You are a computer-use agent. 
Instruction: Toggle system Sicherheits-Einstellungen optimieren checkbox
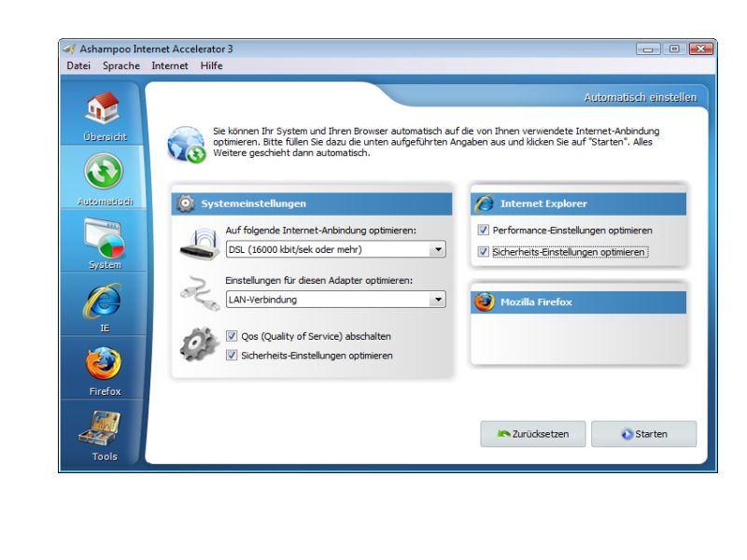coord(232,356)
